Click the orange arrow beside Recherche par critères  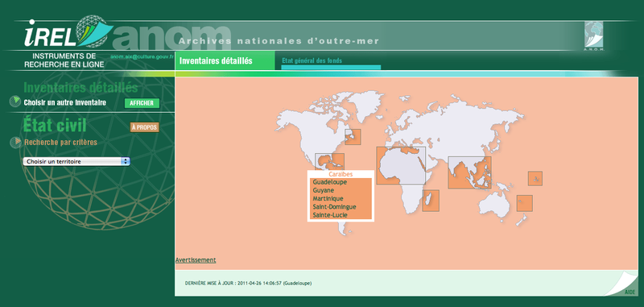coord(15,142)
